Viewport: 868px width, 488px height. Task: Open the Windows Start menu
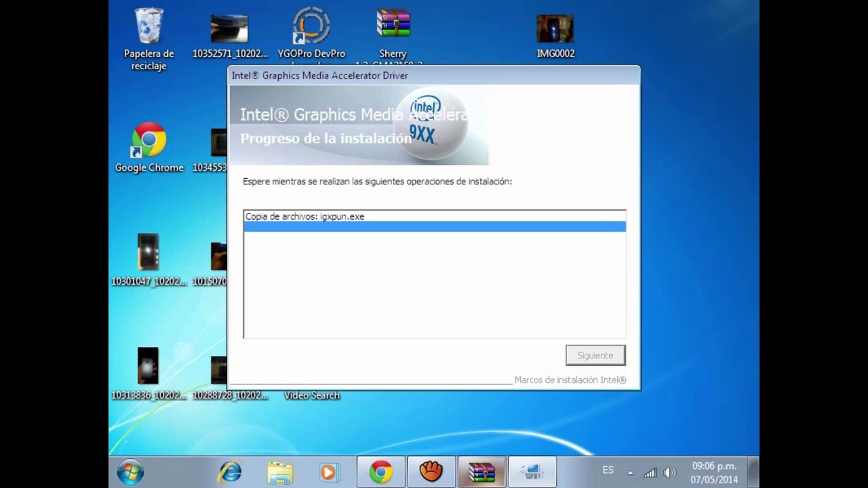click(130, 472)
